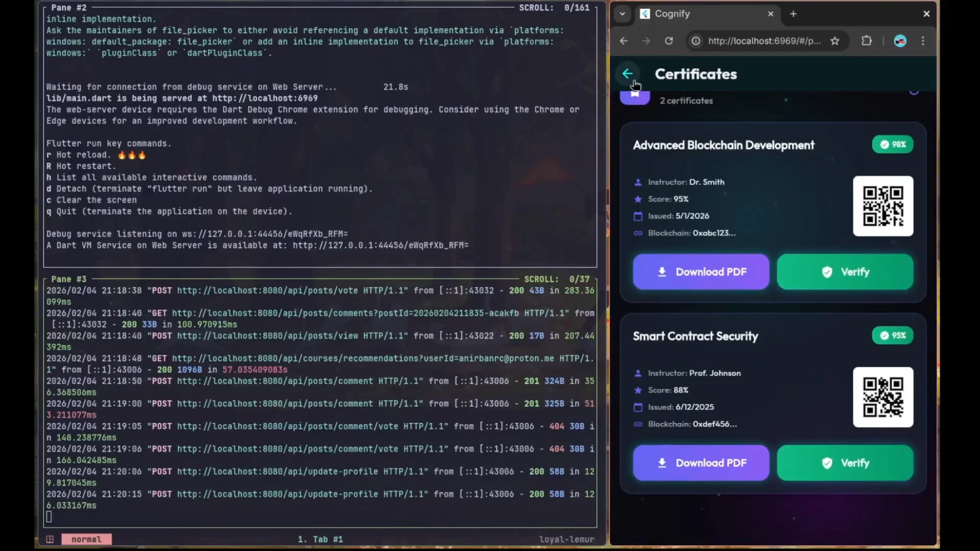980x551 pixels.
Task: Click the 98% badge on Advanced Blockchain Development
Action: click(893, 144)
